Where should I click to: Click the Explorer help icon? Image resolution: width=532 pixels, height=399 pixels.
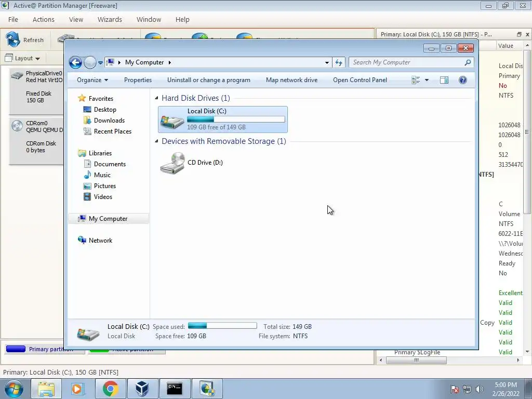pos(463,80)
